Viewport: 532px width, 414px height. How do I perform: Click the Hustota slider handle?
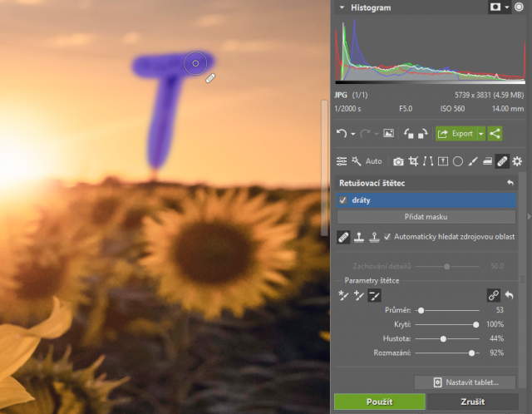tap(443, 338)
